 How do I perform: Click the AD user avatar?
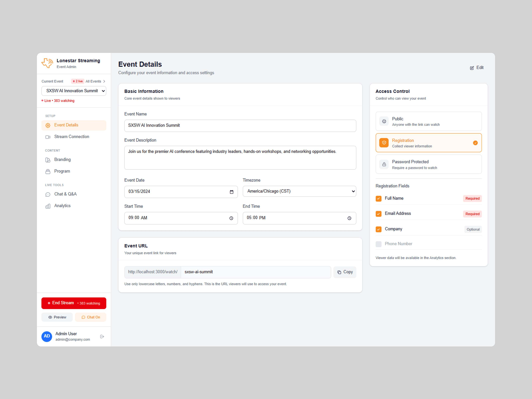click(47, 336)
